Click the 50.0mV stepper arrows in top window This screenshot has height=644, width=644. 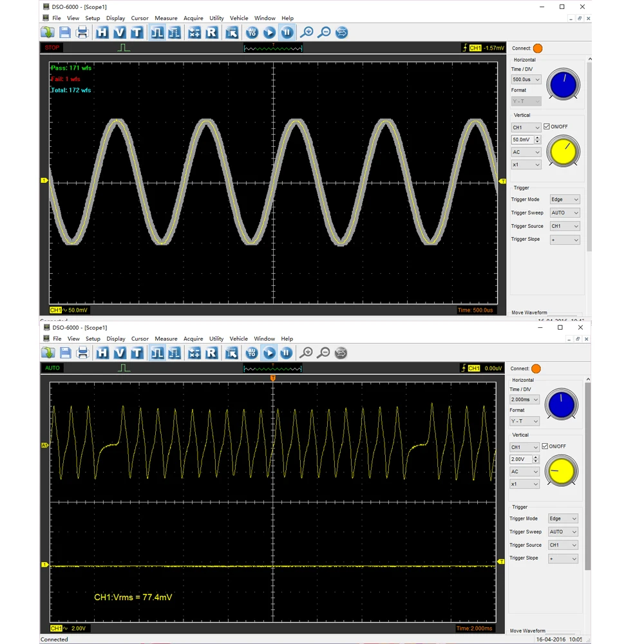click(537, 140)
